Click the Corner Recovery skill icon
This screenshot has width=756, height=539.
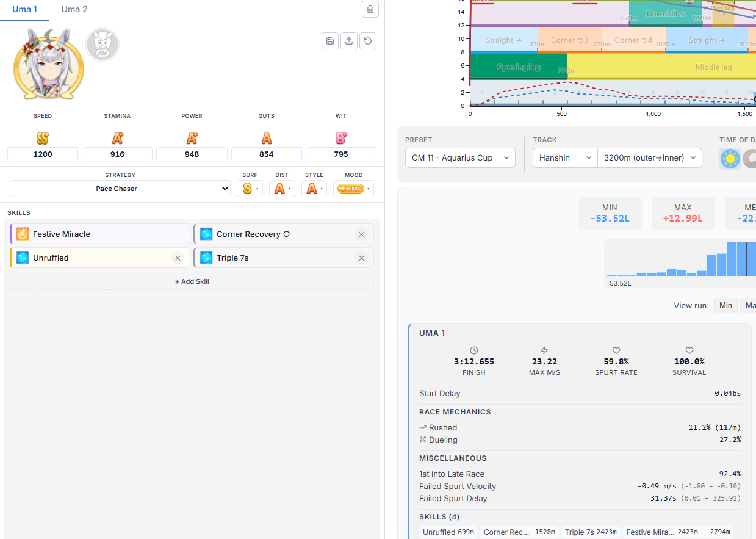[x=206, y=234]
